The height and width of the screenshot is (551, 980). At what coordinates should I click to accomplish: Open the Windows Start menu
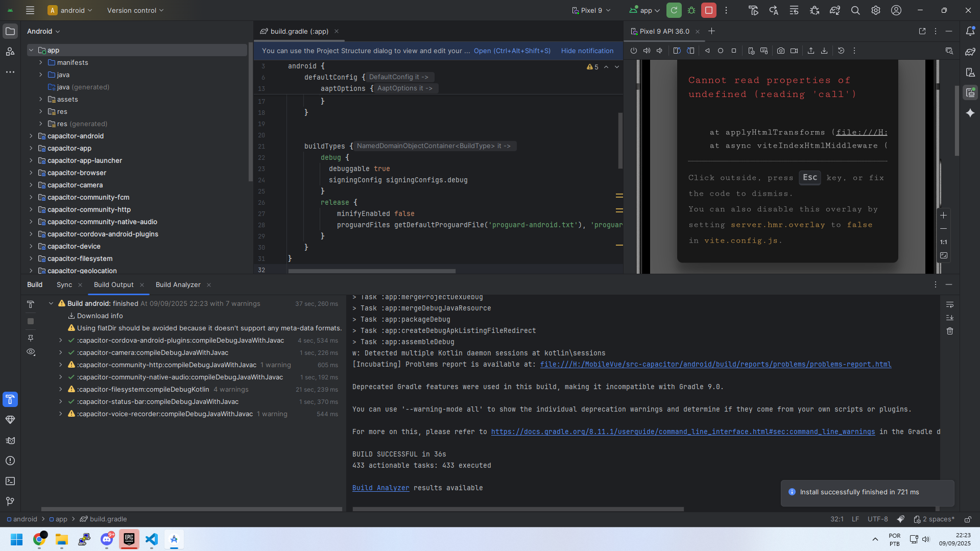click(x=16, y=539)
